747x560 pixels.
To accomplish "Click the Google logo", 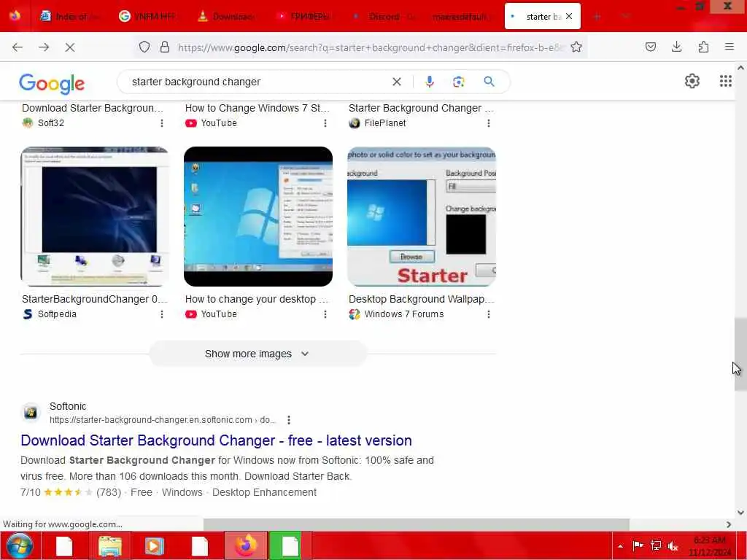I will [x=52, y=83].
